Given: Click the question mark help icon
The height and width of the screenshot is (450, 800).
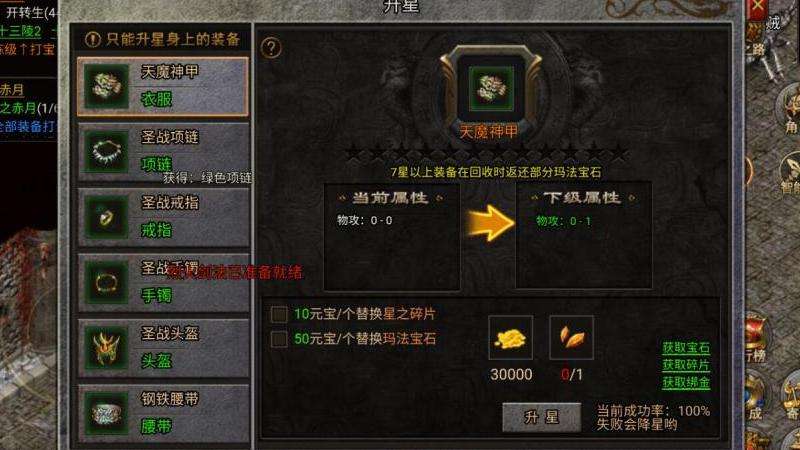Looking at the screenshot, I should point(271,48).
